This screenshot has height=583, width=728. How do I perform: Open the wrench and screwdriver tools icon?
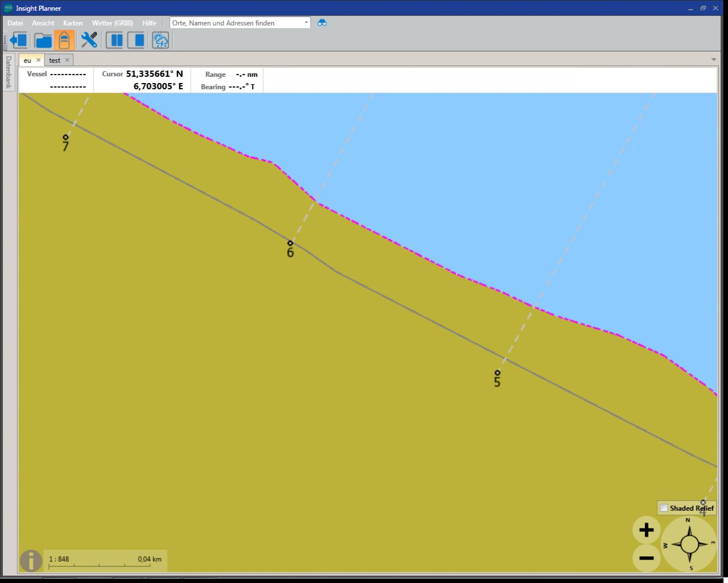[89, 40]
